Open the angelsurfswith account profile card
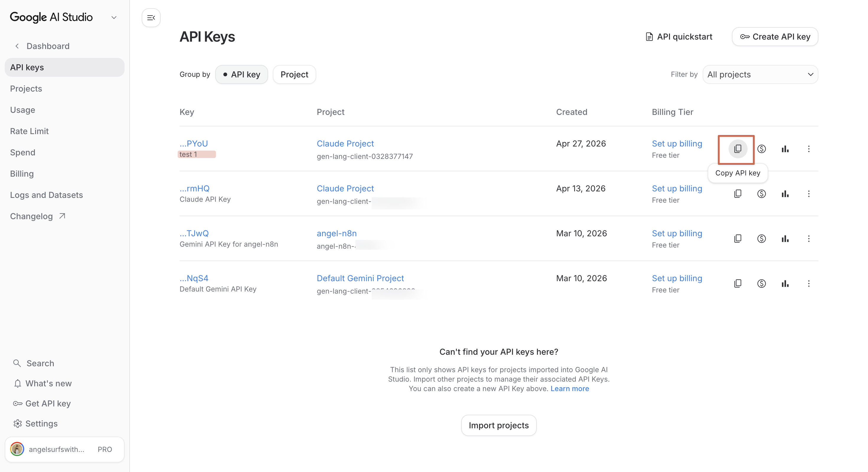 64,449
